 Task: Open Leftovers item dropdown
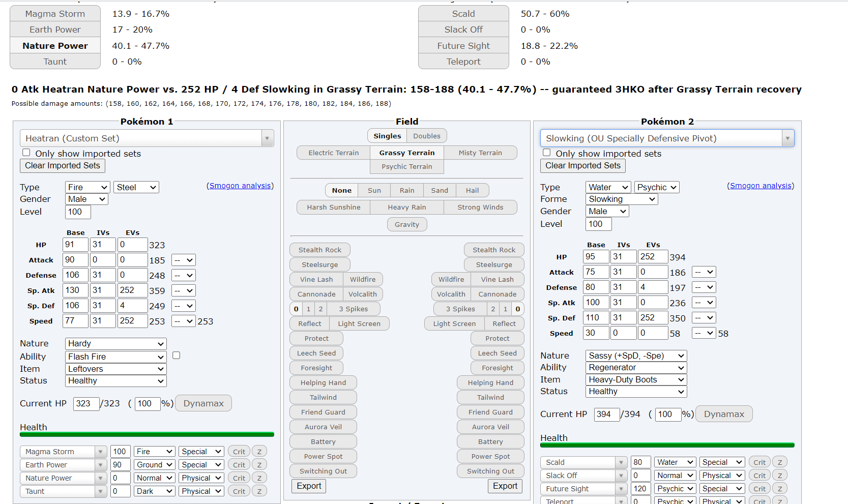coord(116,369)
